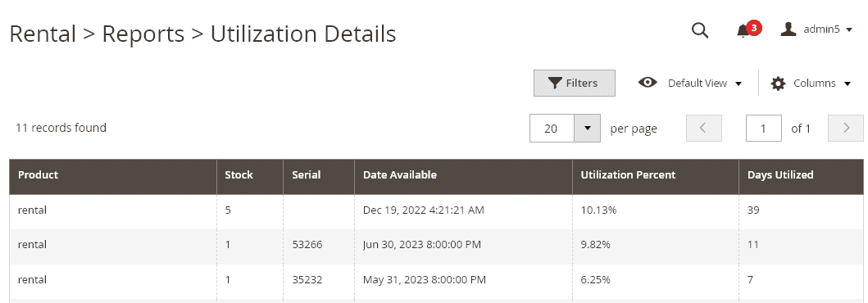The width and height of the screenshot is (868, 303).
Task: Open the Default View dropdown
Action: pyautogui.click(x=690, y=83)
